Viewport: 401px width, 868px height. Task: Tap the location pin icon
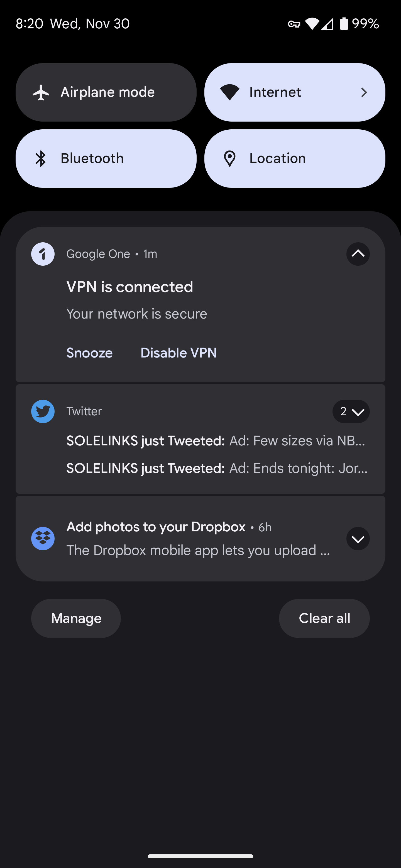coord(230,159)
